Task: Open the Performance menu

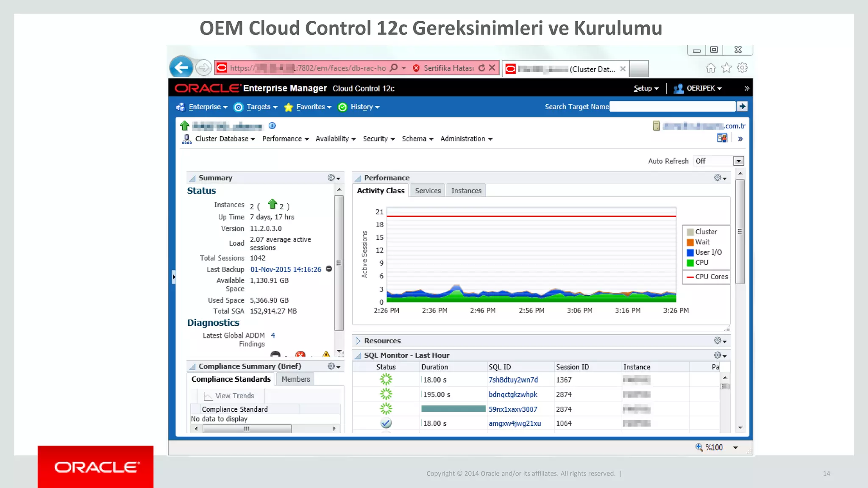Action: [285, 139]
